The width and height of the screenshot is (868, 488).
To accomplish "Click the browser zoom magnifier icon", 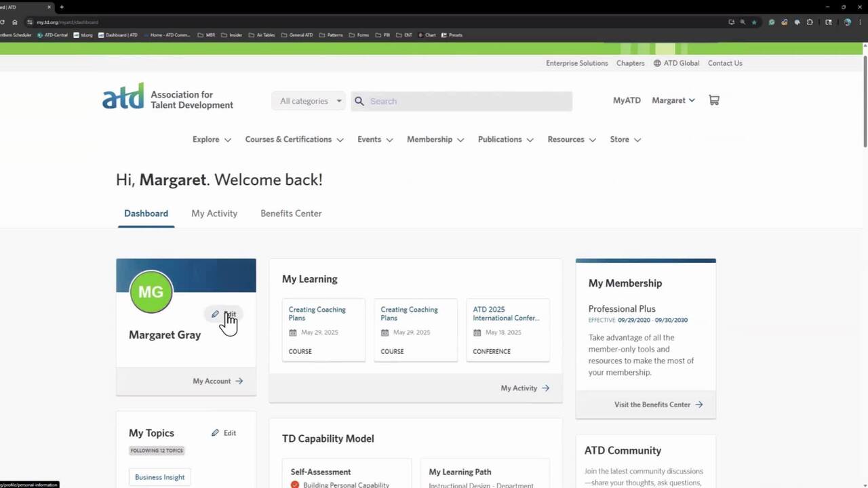I will coord(743,22).
